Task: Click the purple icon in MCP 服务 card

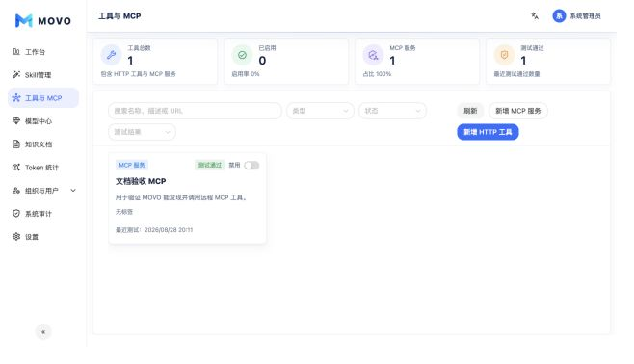Action: pyautogui.click(x=373, y=55)
